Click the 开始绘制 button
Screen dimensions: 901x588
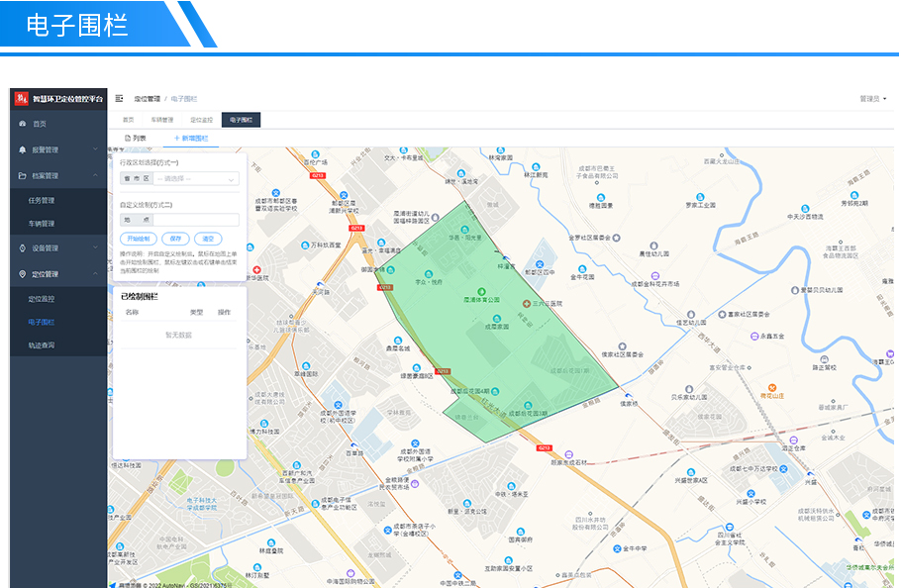pos(139,239)
